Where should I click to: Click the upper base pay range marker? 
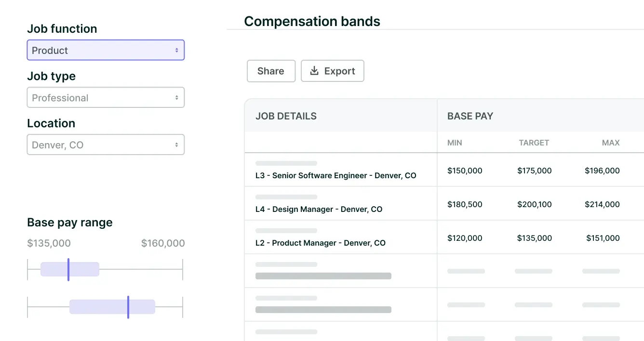point(68,269)
